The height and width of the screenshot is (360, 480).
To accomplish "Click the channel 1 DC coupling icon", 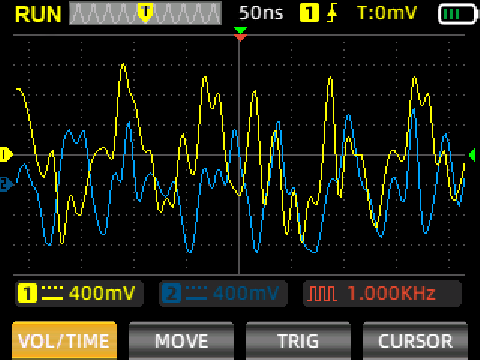I will point(52,293).
